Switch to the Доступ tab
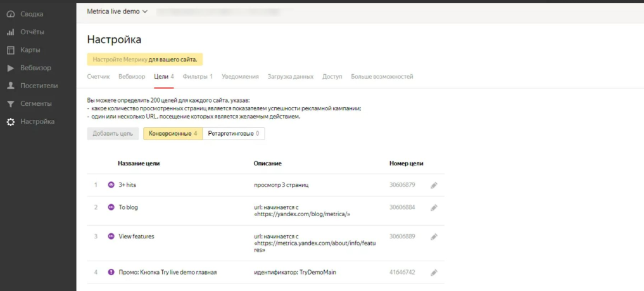 tap(332, 77)
